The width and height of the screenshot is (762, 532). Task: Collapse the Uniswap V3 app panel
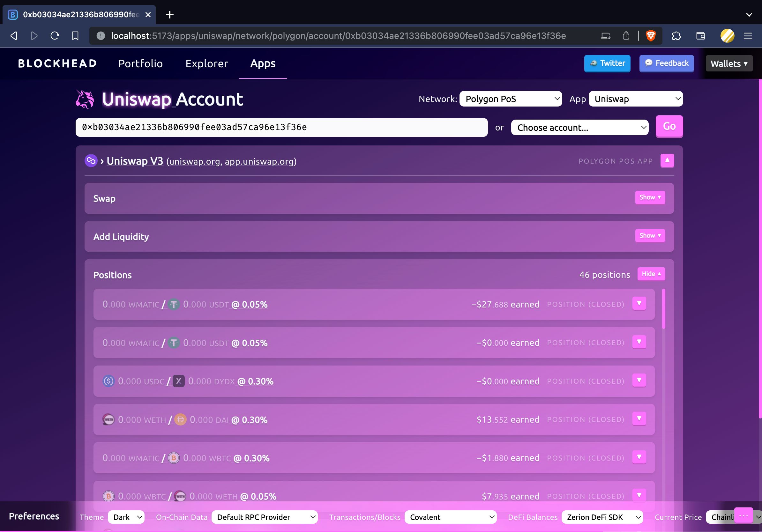tap(667, 160)
